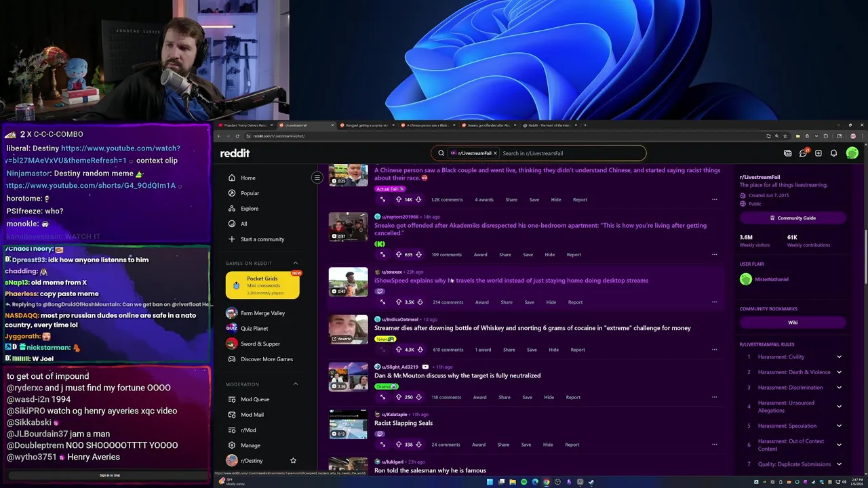Open Mod Queue
The width and height of the screenshot is (868, 488).
click(x=255, y=399)
